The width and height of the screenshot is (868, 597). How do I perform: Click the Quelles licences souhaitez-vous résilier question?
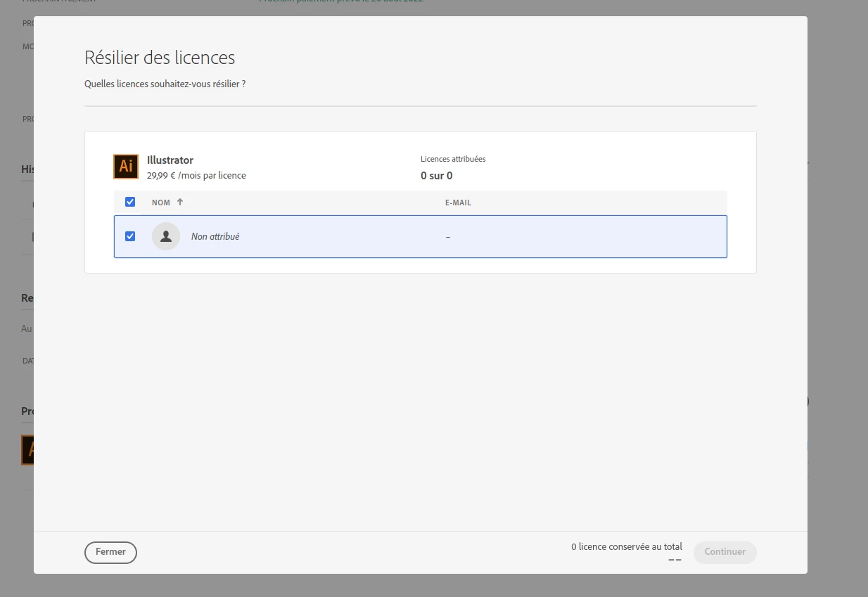[165, 84]
